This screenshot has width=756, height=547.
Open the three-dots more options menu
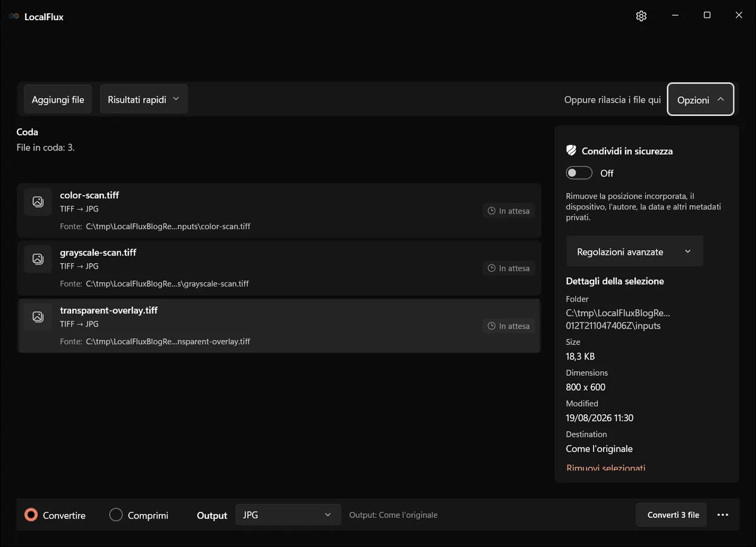[x=723, y=515]
